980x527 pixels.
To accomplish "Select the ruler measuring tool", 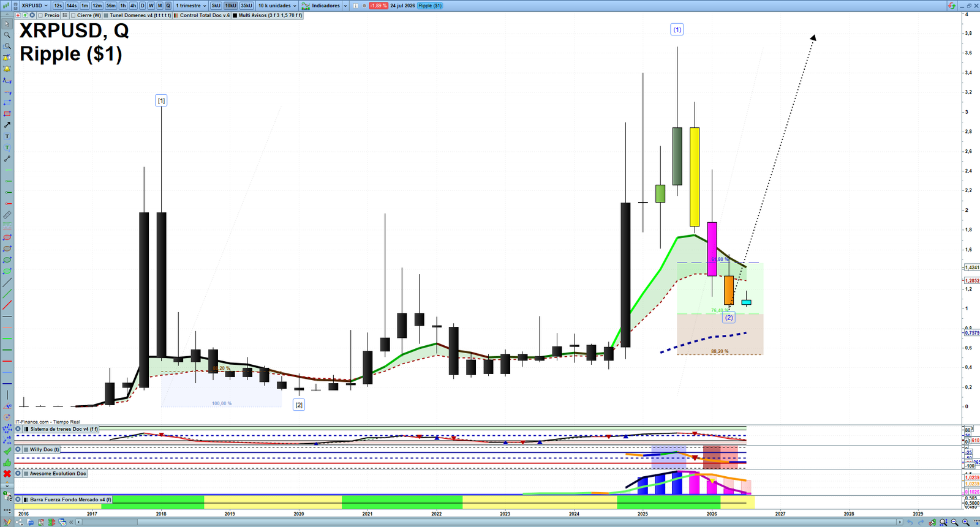I will (x=7, y=215).
